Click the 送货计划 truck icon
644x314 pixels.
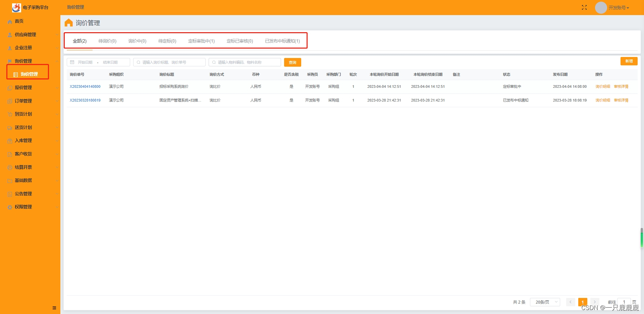click(10, 128)
